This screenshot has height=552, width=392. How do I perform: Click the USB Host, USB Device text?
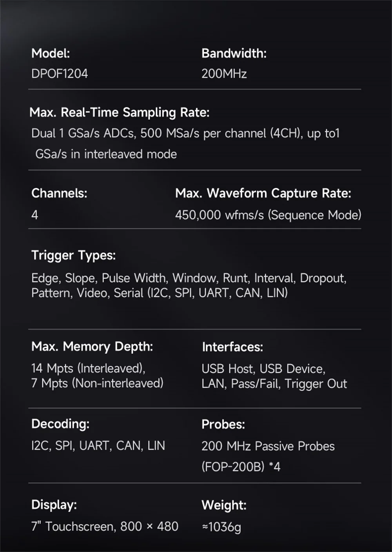pos(263,369)
